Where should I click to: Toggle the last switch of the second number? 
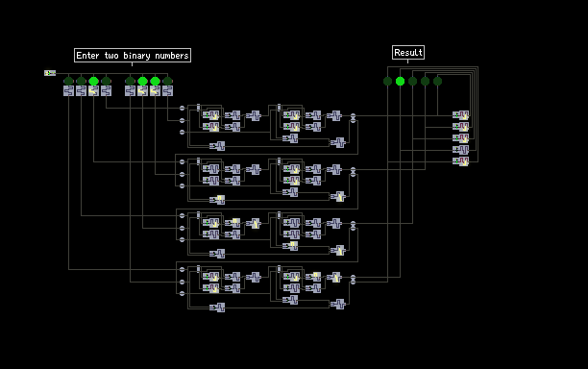tap(167, 90)
